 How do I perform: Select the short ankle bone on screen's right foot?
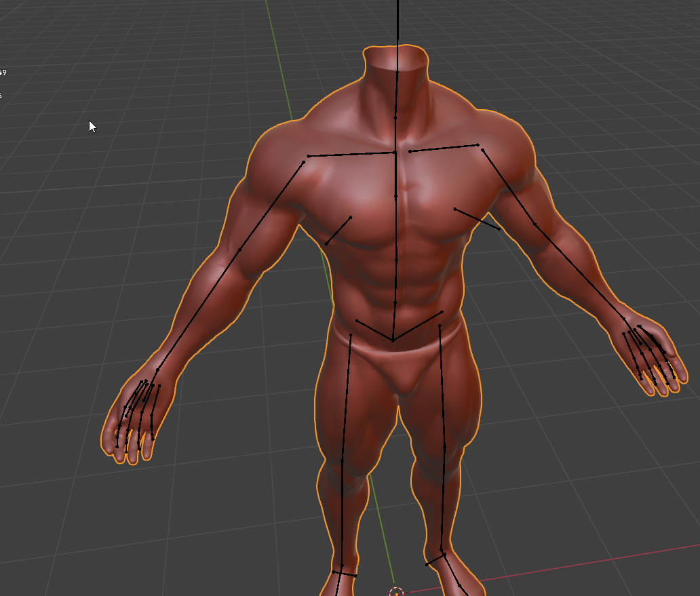435,559
